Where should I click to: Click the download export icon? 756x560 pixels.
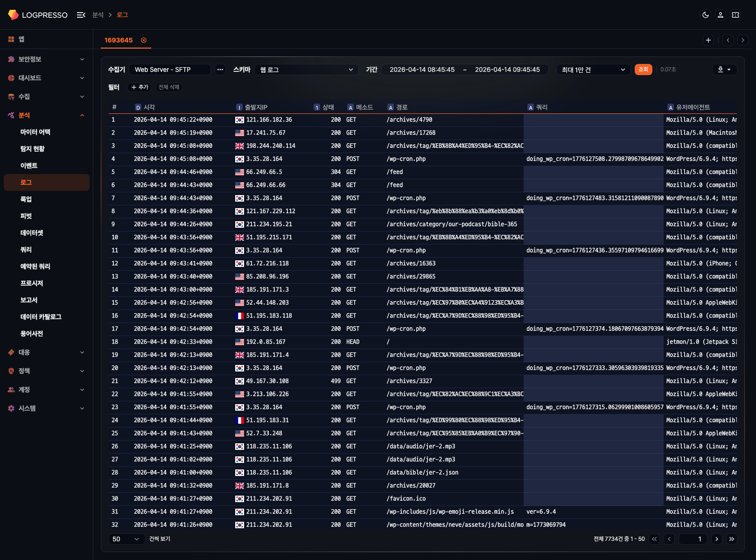click(724, 70)
